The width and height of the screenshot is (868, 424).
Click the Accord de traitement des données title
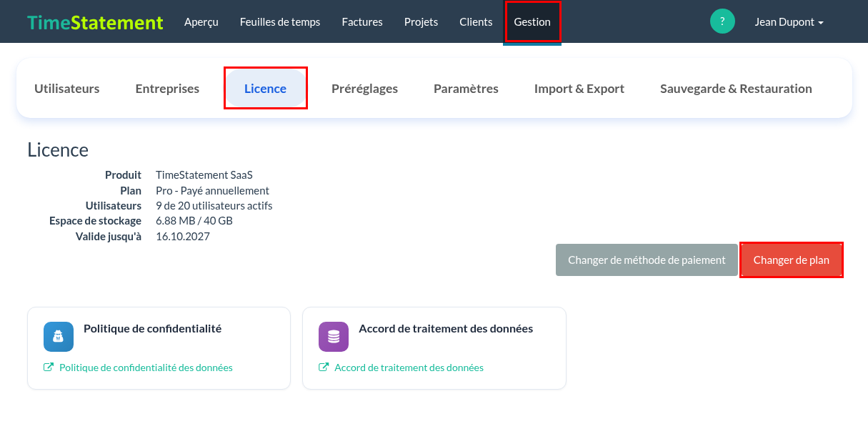tap(446, 329)
